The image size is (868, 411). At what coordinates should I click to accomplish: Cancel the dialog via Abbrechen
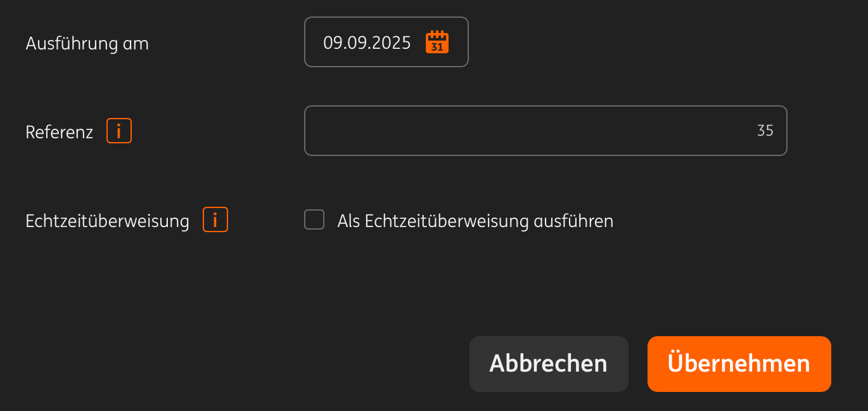coord(549,364)
